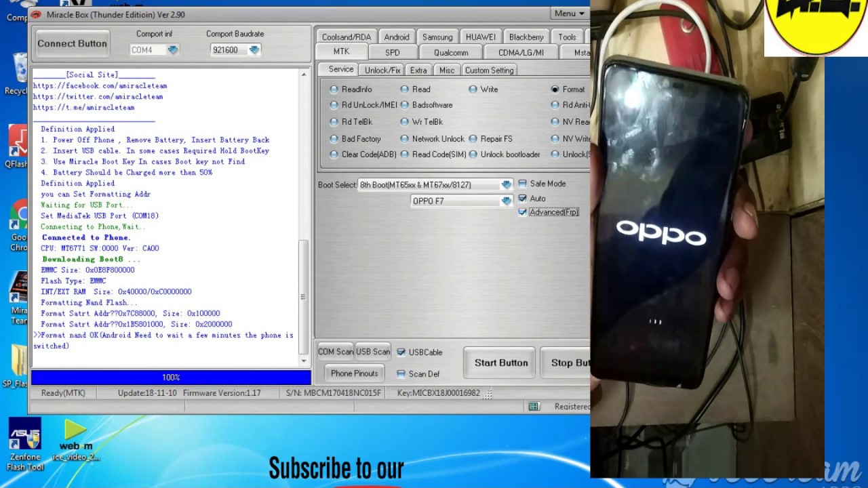Image resolution: width=868 pixels, height=488 pixels.
Task: Enable the Scan Def checkbox
Action: pyautogui.click(x=418, y=374)
